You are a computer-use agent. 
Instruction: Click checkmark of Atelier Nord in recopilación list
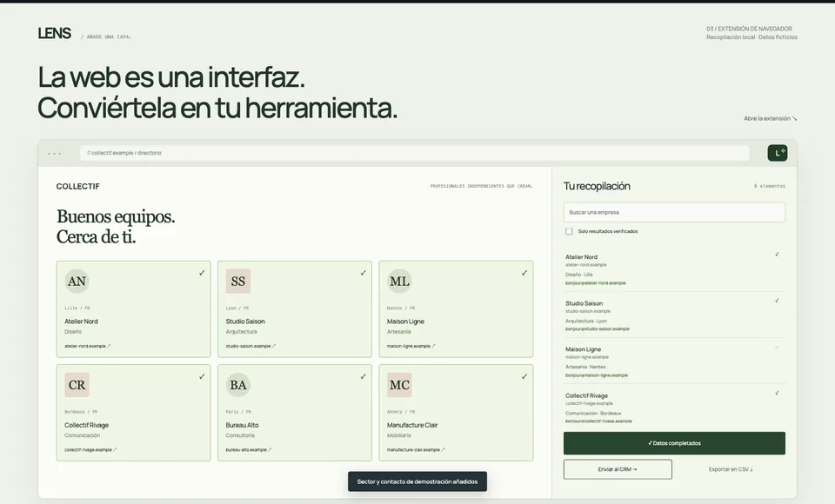pyautogui.click(x=777, y=255)
